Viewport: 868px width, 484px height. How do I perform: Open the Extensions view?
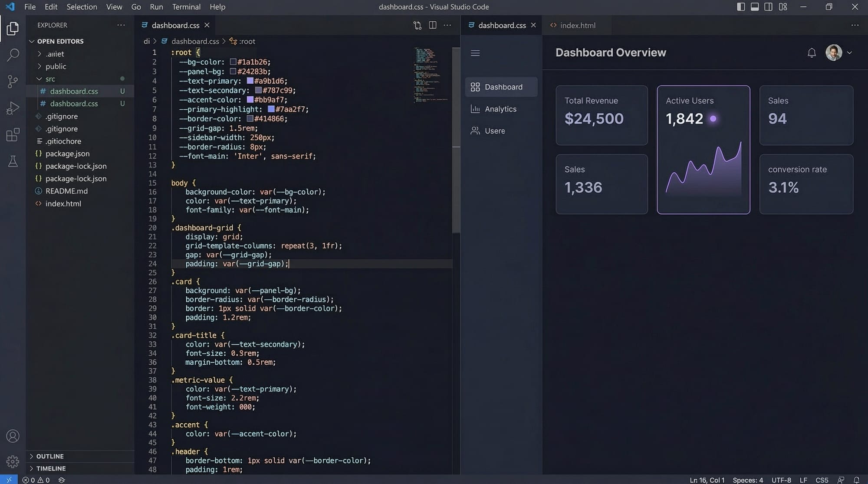pyautogui.click(x=13, y=135)
